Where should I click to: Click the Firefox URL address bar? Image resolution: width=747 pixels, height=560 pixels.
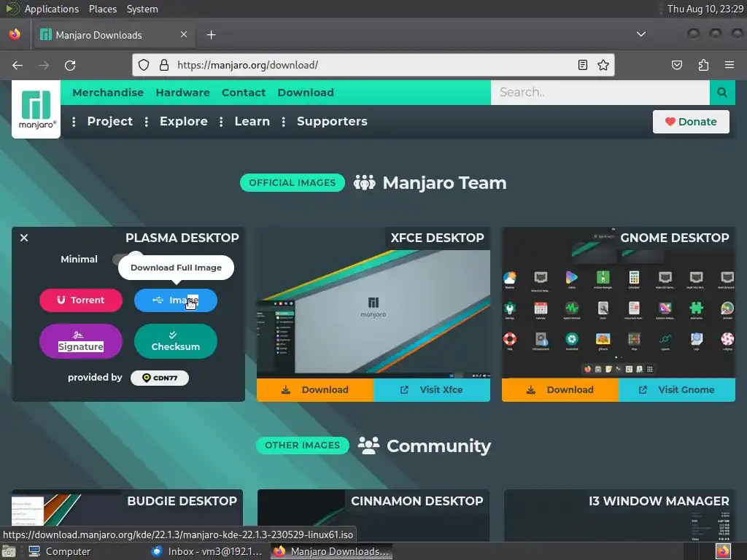point(374,65)
